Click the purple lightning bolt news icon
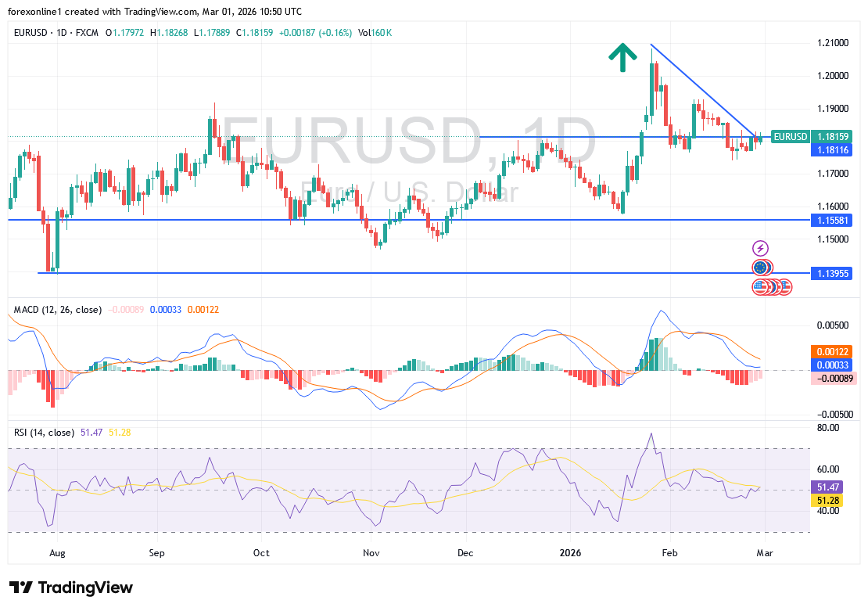 [760, 249]
